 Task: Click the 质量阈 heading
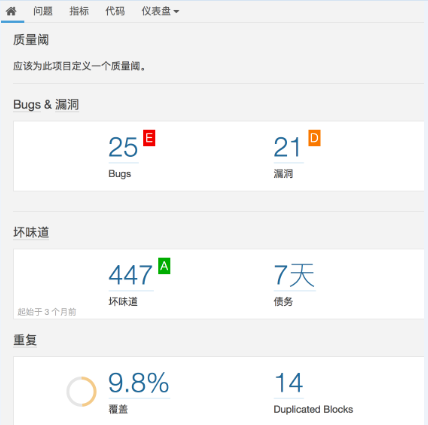[x=31, y=40]
